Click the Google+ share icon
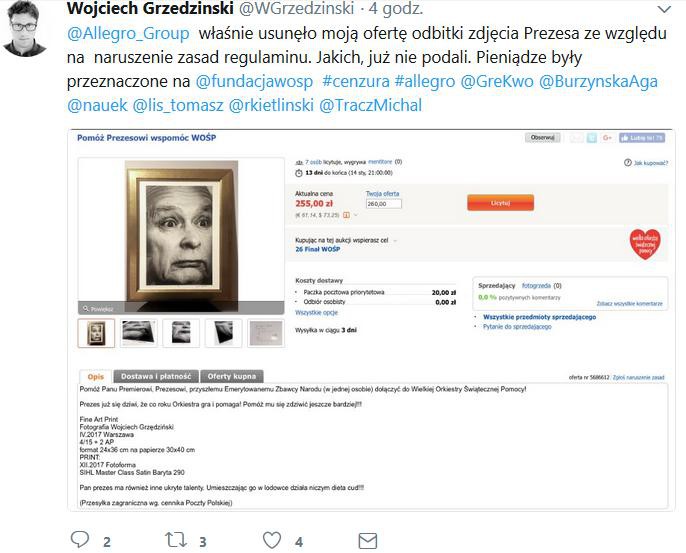Image resolution: width=686 pixels, height=553 pixels. (607, 138)
